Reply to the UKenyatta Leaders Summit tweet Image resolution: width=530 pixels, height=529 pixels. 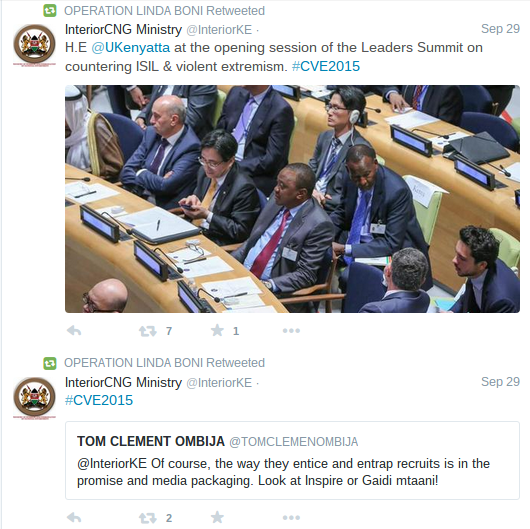pos(74,330)
